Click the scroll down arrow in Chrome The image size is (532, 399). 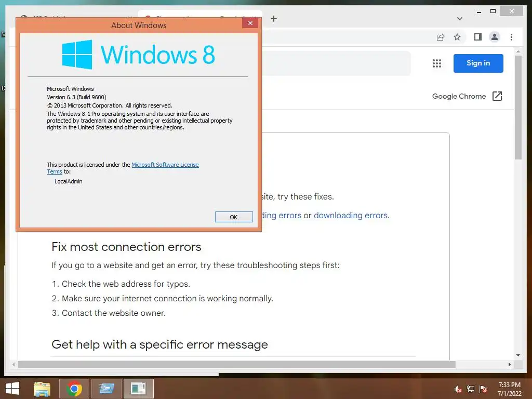click(x=518, y=355)
